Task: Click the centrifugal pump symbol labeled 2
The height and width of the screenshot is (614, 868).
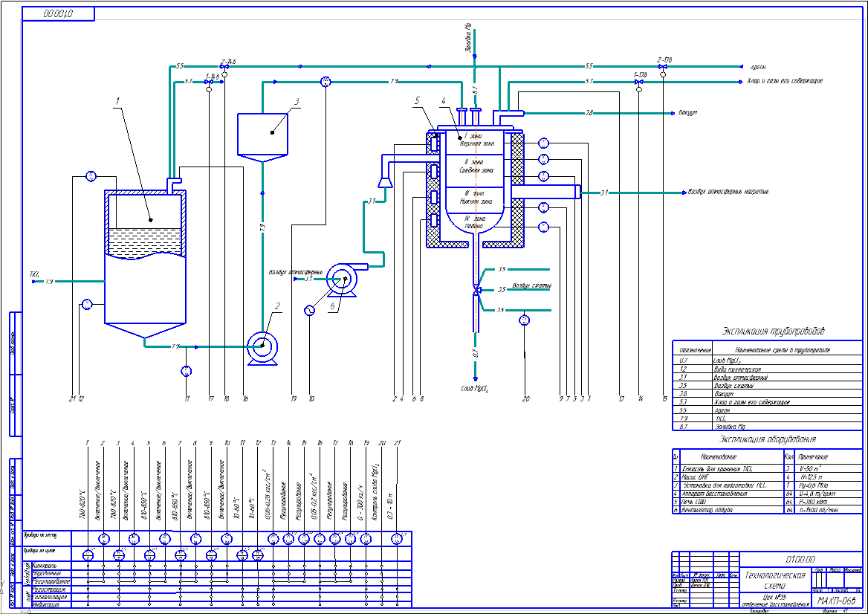Action: (x=262, y=348)
